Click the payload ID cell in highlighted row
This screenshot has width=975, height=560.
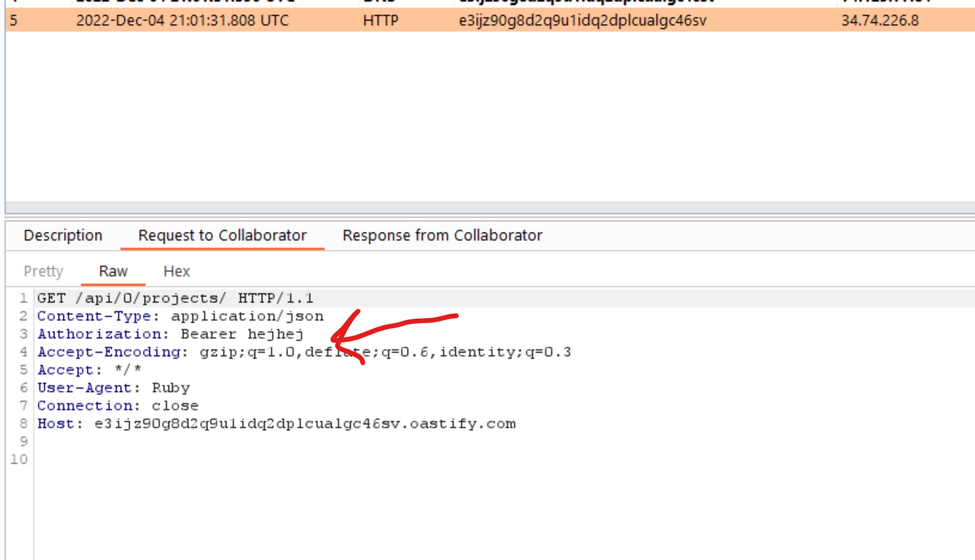click(582, 21)
